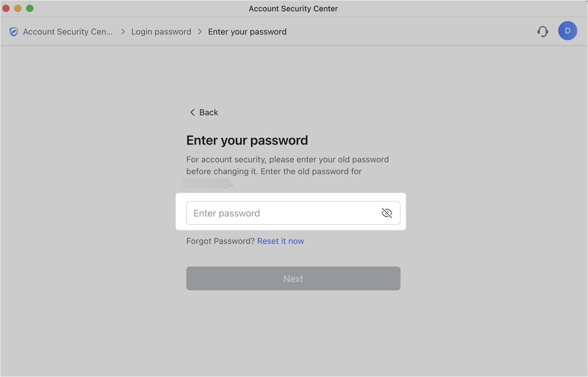588x377 pixels.
Task: Navigate to Login password breadcrumb
Action: click(x=161, y=32)
